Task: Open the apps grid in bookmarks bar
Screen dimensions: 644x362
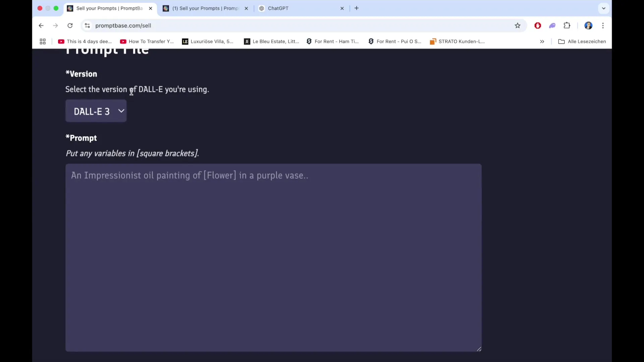Action: [43, 42]
